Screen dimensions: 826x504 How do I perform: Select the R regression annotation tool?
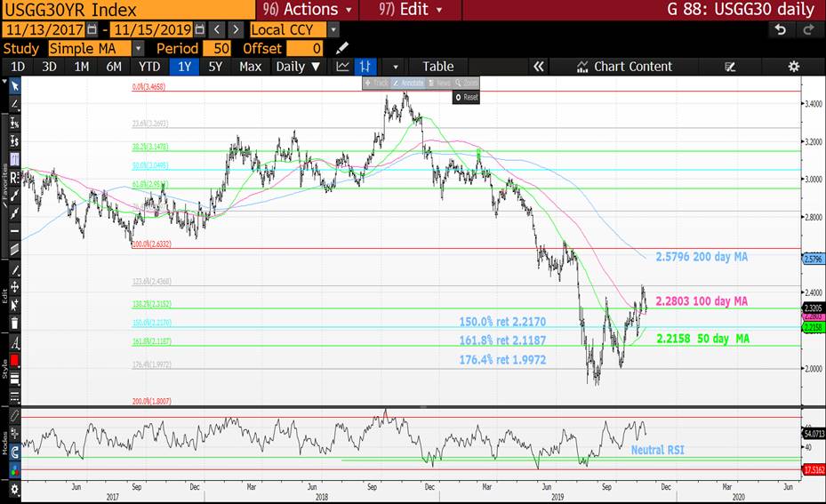click(14, 178)
